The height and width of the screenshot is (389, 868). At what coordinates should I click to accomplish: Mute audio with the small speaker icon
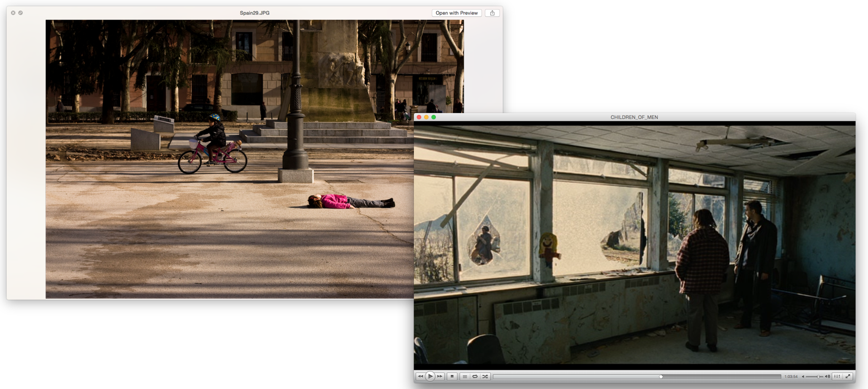tap(803, 376)
